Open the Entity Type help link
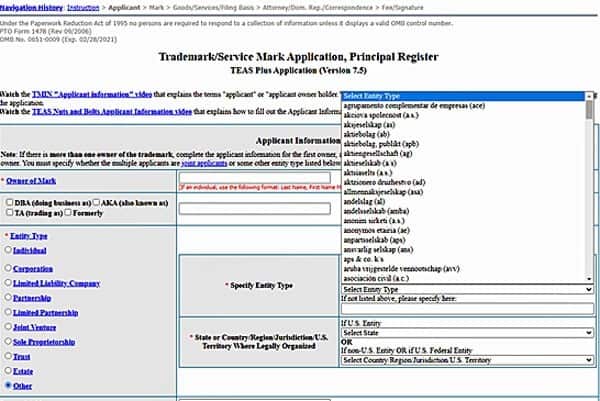This screenshot has height=401, width=600. (x=29, y=236)
